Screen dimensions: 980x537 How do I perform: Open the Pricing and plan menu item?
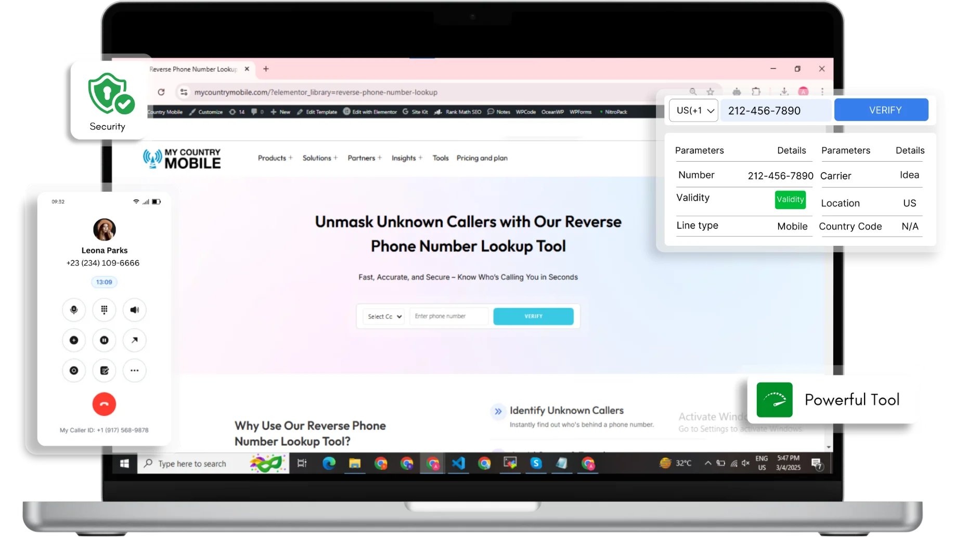click(482, 158)
